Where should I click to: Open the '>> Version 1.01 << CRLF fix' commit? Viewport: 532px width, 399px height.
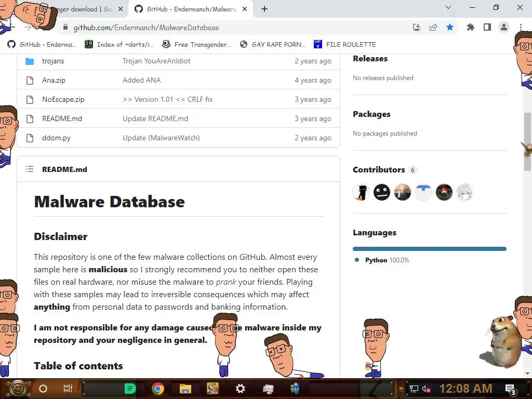(x=168, y=99)
